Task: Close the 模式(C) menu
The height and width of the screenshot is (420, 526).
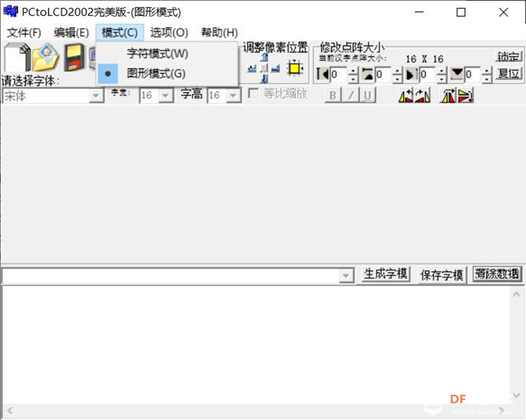Action: coord(120,32)
